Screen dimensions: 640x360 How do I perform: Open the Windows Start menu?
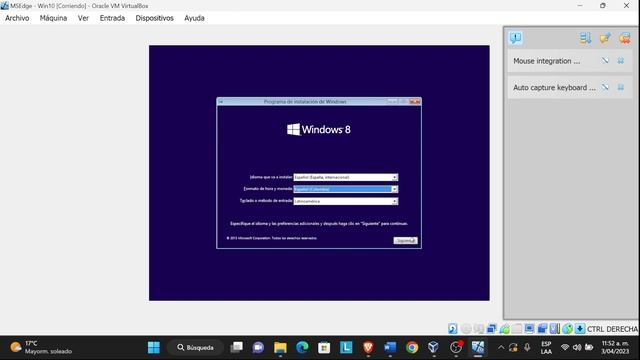click(154, 347)
